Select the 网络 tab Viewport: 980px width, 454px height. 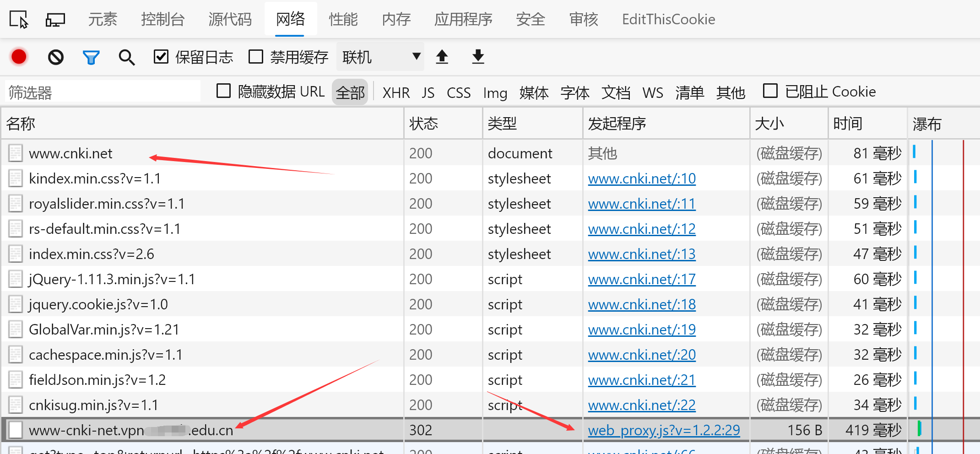coord(290,19)
